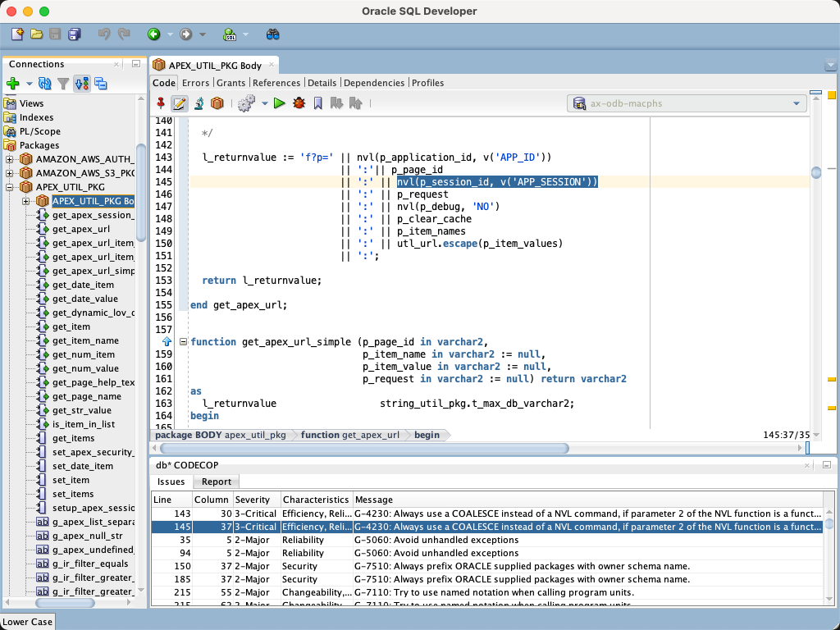Screen dimensions: 840x630
Task: Click the Freeze Content red pin icon
Action: click(161, 103)
